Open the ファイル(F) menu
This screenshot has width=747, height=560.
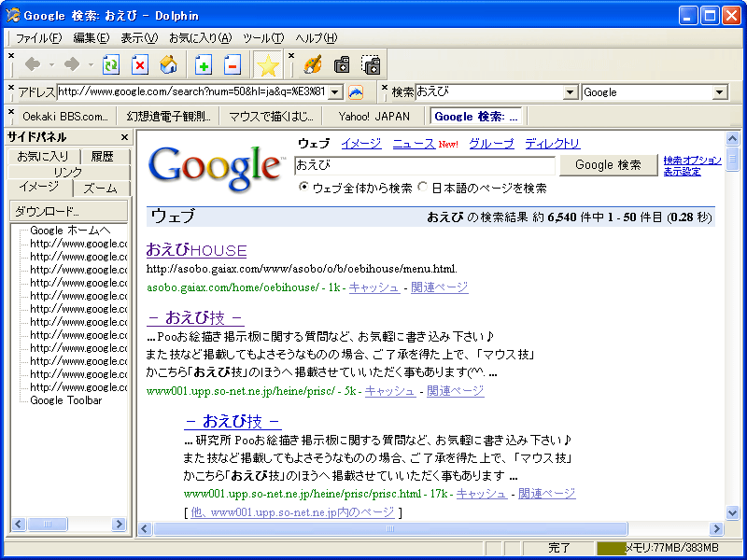pyautogui.click(x=38, y=38)
